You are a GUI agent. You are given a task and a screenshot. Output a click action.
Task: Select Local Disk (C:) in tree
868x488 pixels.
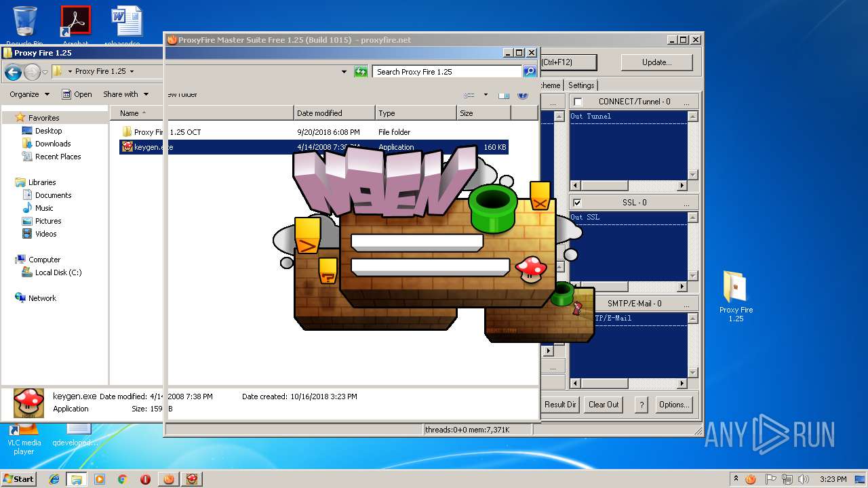[x=58, y=272]
